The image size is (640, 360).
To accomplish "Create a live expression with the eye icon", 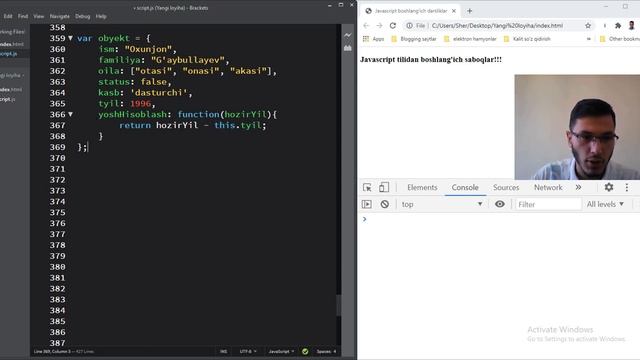I will [x=500, y=204].
